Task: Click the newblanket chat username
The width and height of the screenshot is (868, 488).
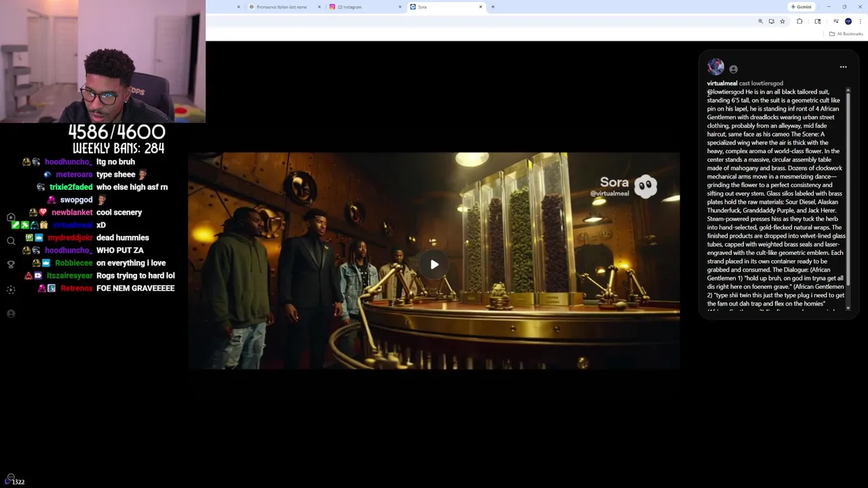Action: [x=72, y=213]
